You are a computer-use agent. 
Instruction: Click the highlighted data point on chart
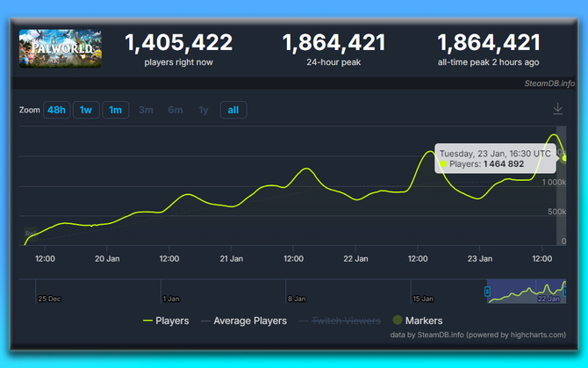pos(564,158)
